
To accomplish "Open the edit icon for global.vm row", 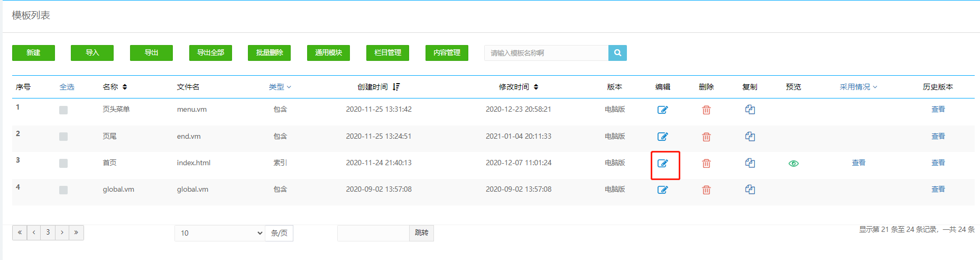I will click(662, 190).
